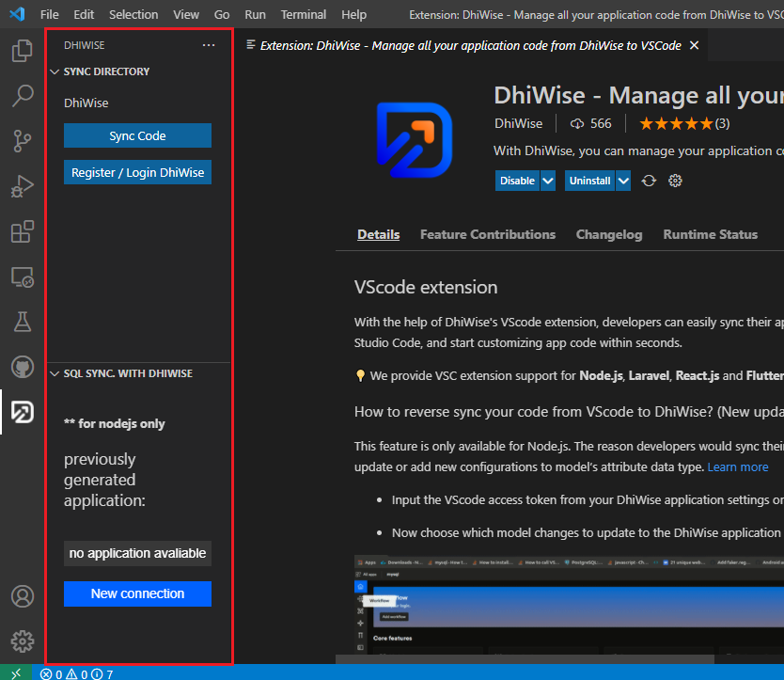Open the Uninstall button dropdown arrow
The height and width of the screenshot is (680, 784).
[x=623, y=181]
